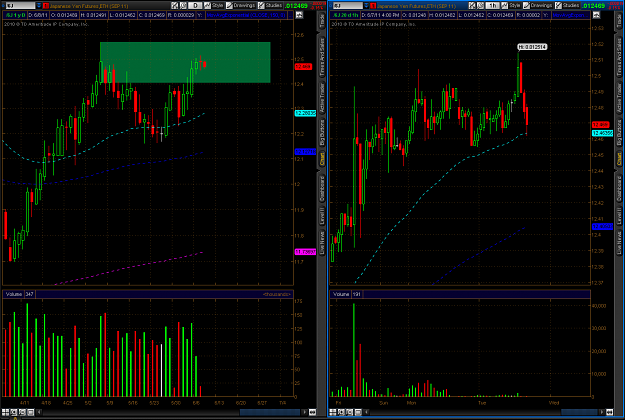Click the Volume label in right chart
Image resolution: width=625 pixels, height=420 pixels.
(x=341, y=294)
